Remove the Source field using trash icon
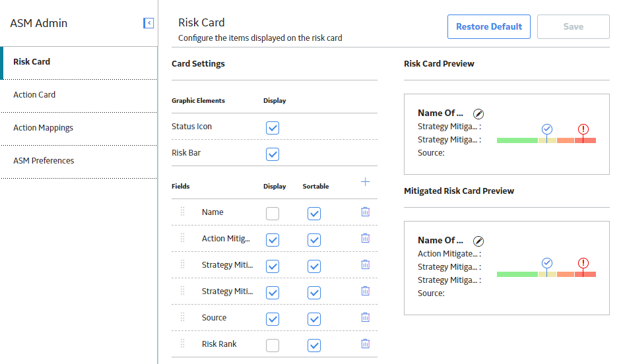Viewport: 623px width, 364px height. (366, 317)
